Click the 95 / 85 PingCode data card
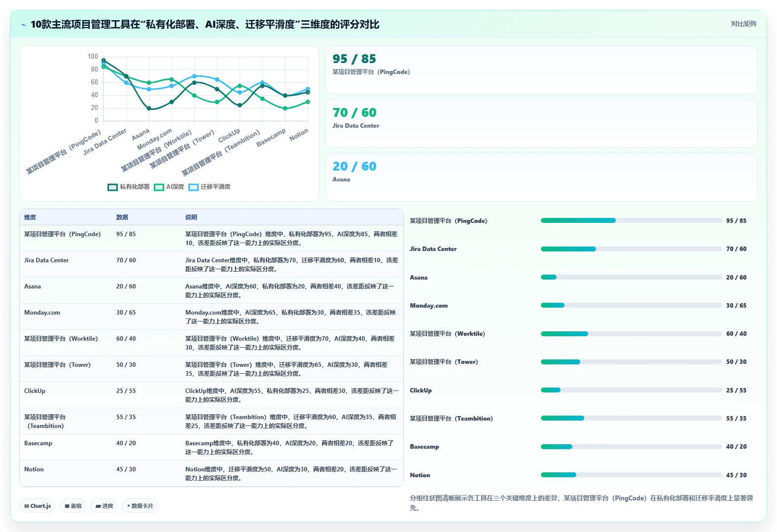 point(541,70)
